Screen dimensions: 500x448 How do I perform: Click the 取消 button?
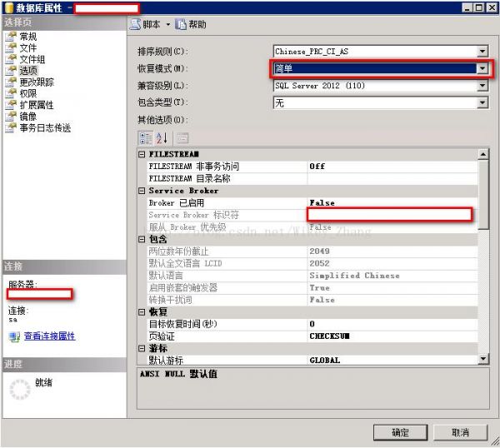click(x=461, y=432)
